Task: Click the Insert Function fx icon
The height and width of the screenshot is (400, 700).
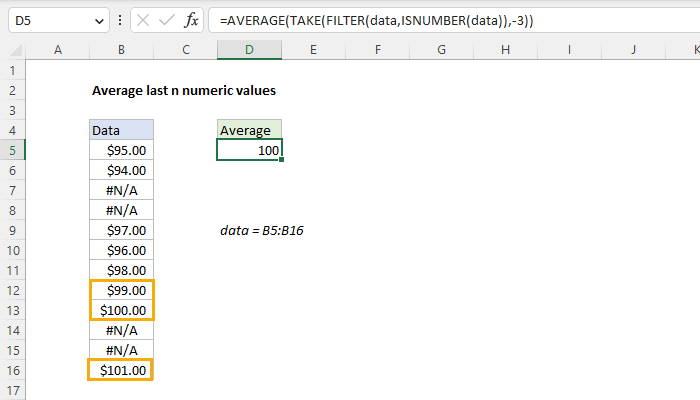Action: click(191, 21)
